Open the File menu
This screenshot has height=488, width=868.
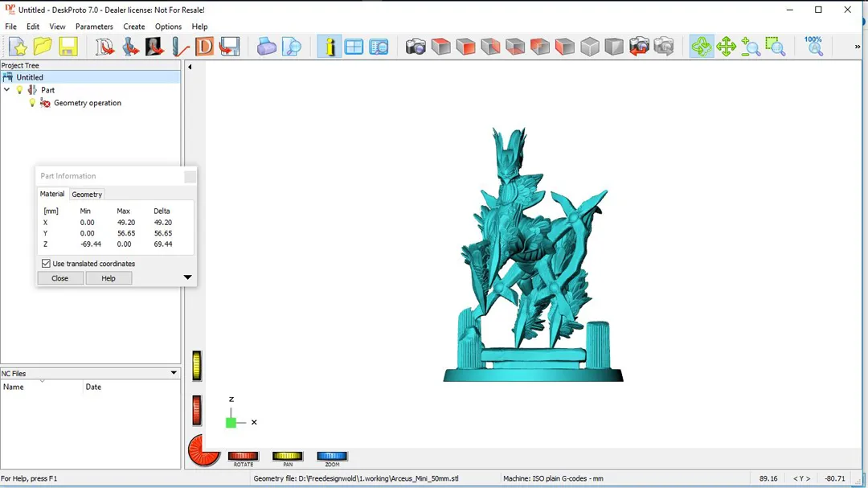coord(10,27)
